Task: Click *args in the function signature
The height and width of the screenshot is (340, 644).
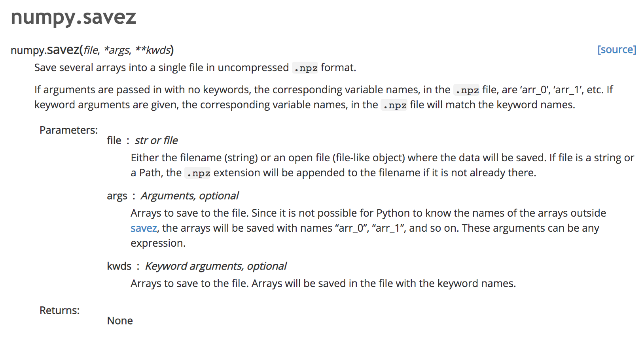Action: point(116,51)
